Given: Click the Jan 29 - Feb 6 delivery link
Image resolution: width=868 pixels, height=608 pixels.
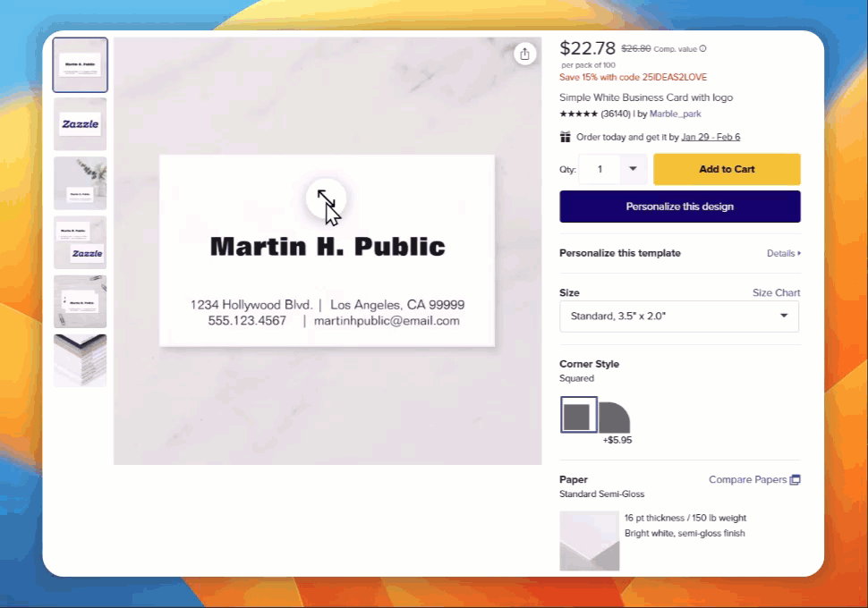Looking at the screenshot, I should point(711,137).
